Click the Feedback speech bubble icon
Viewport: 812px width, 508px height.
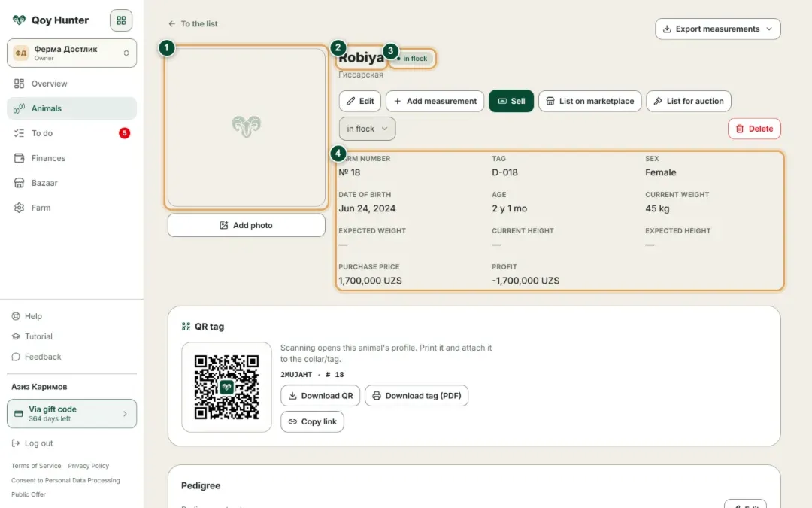tap(16, 357)
